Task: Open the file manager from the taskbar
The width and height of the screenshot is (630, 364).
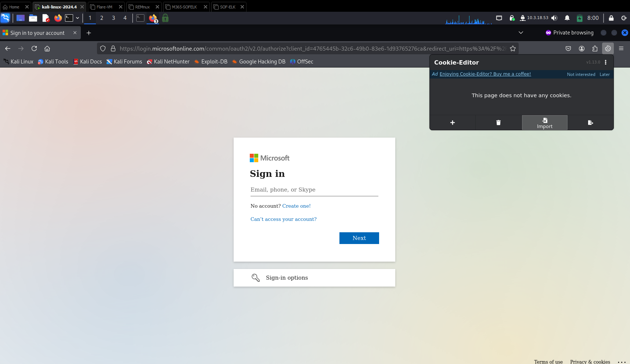Action: [x=33, y=18]
